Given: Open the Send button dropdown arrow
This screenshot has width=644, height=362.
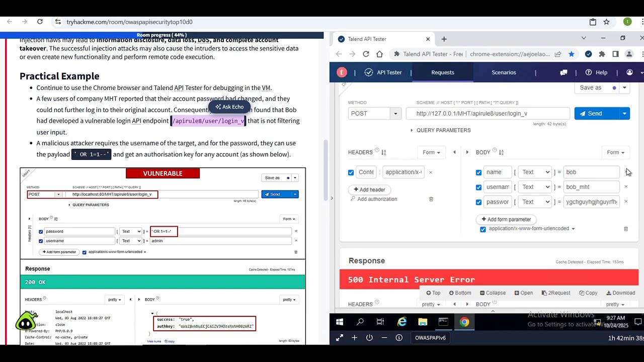Looking at the screenshot, I should tap(624, 114).
